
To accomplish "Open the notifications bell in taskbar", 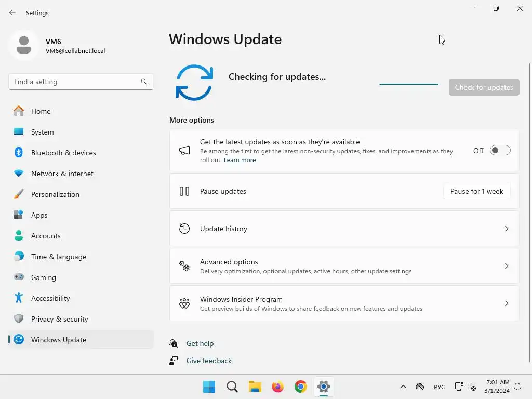I will point(517,387).
